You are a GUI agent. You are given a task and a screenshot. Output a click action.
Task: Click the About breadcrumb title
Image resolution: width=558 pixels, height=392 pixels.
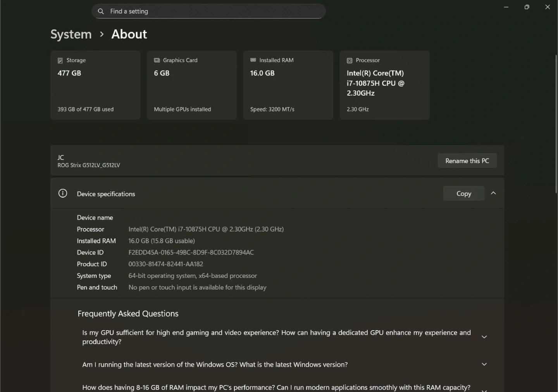(129, 34)
